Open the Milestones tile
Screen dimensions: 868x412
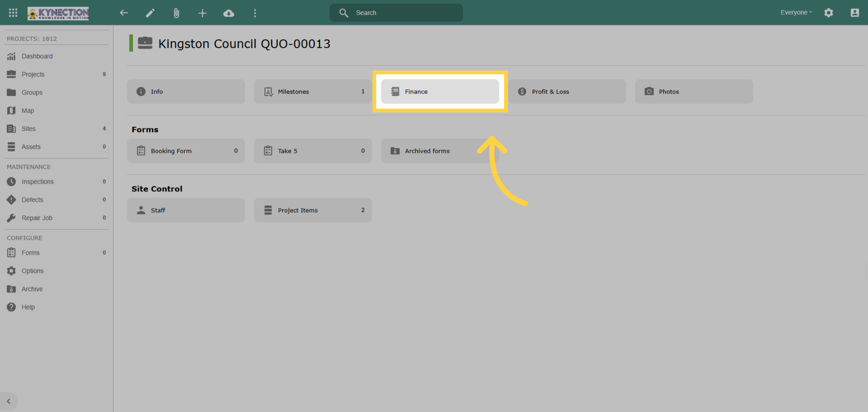click(313, 92)
